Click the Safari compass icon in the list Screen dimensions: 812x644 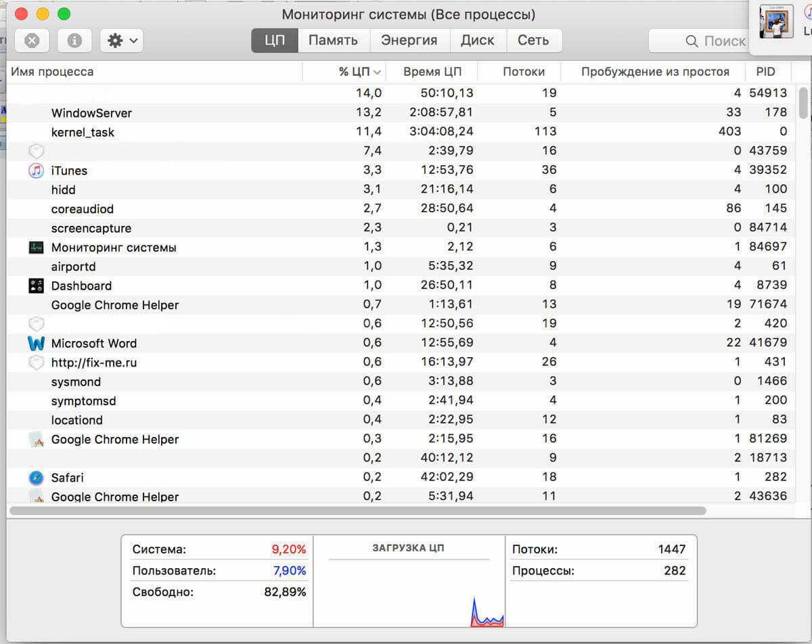[x=36, y=478]
